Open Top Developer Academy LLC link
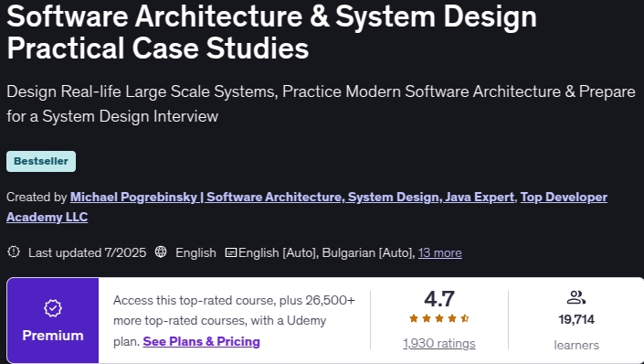 (x=307, y=207)
